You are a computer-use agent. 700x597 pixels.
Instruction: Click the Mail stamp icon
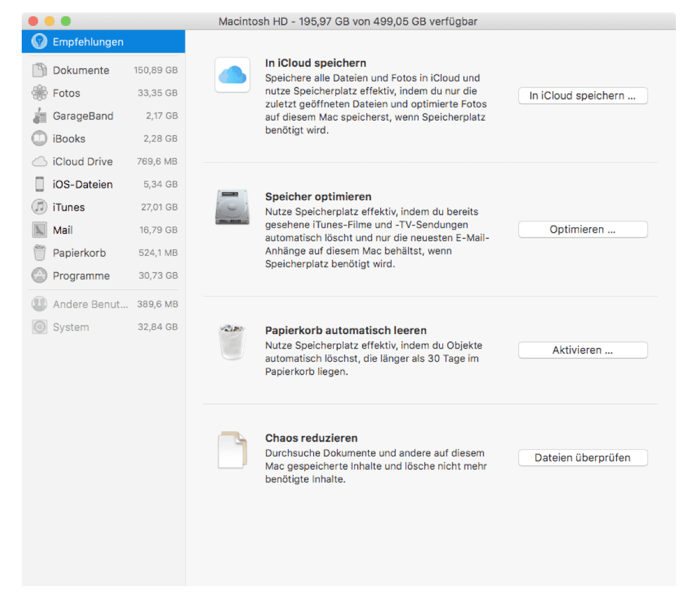39,230
